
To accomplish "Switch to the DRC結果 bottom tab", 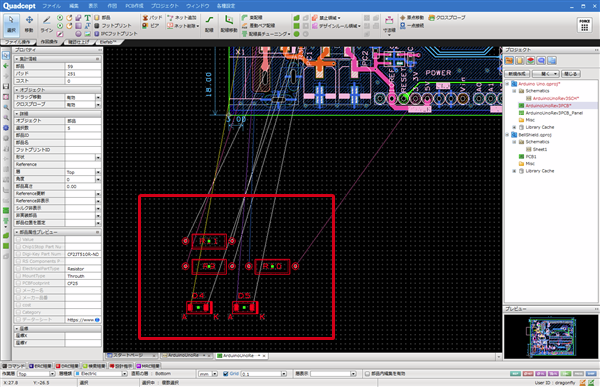I will 67,366.
